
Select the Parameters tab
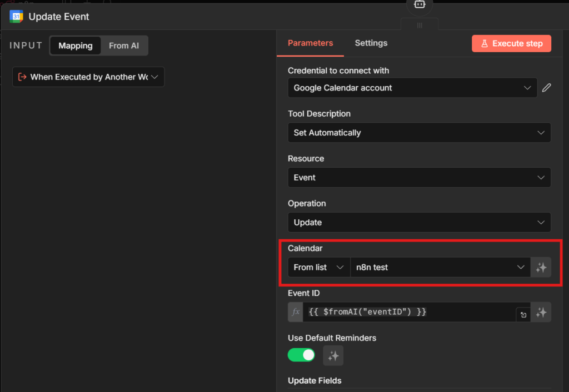(x=310, y=43)
